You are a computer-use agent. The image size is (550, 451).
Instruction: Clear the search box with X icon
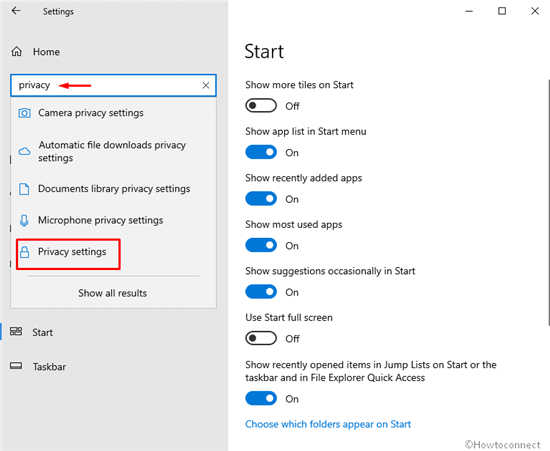click(206, 85)
